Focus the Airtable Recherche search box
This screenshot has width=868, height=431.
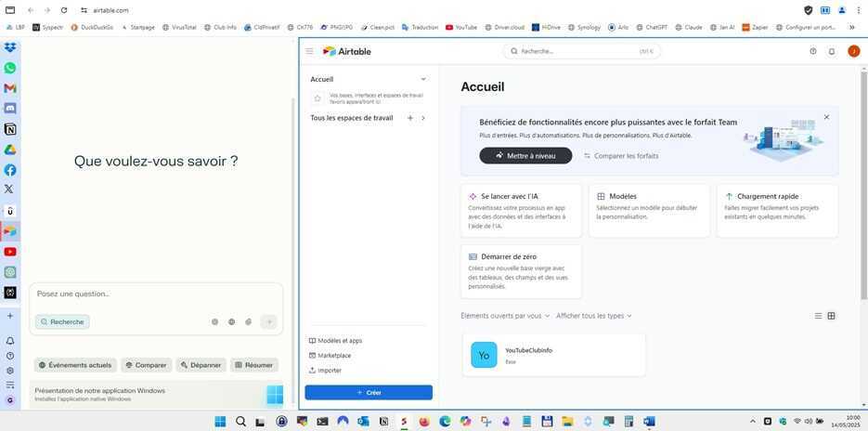click(582, 51)
